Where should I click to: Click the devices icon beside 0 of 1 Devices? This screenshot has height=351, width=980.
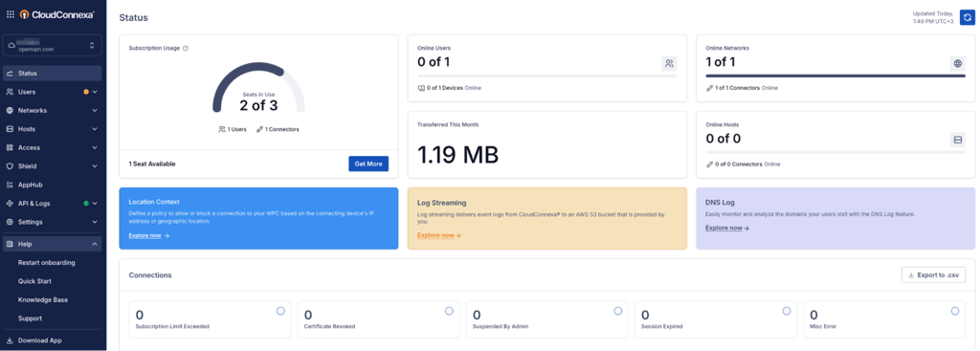[x=421, y=88]
